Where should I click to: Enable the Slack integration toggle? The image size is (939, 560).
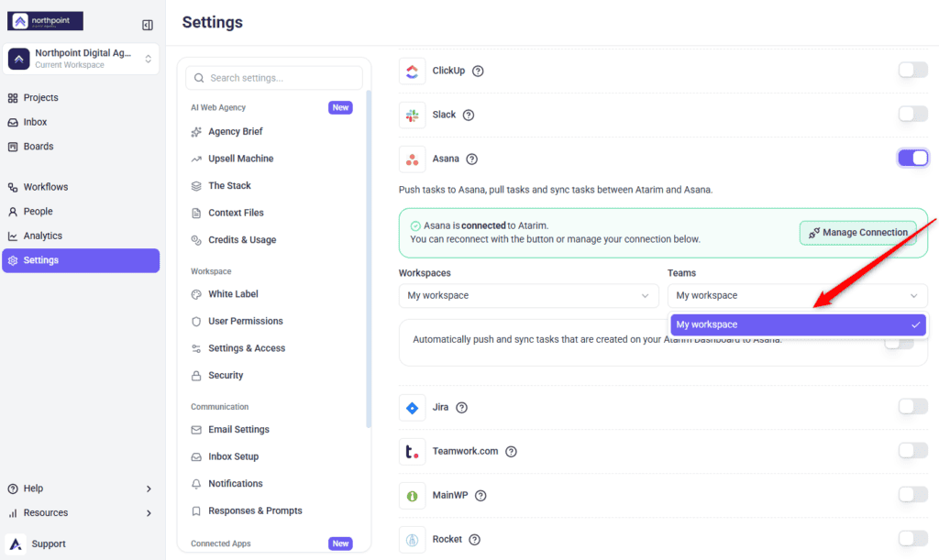click(x=913, y=114)
